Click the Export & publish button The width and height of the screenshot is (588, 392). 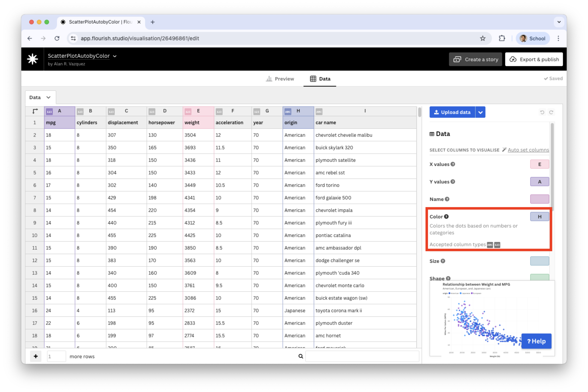[534, 59]
